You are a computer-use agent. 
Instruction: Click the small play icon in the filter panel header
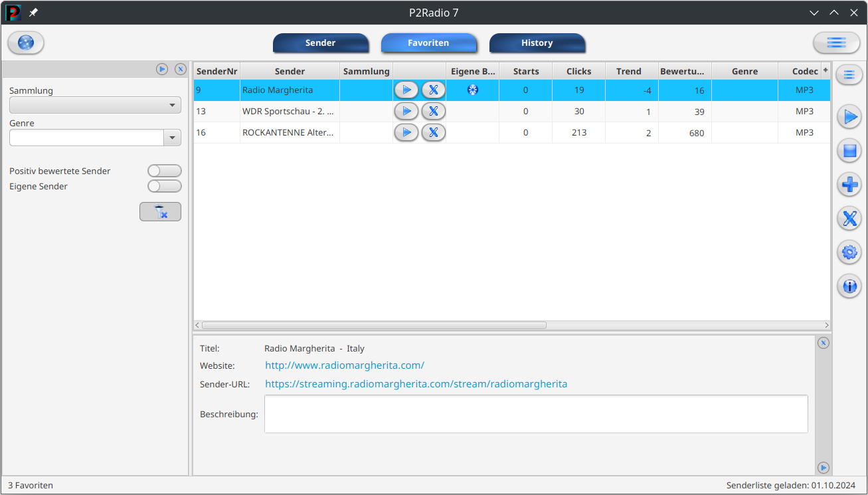pos(162,69)
